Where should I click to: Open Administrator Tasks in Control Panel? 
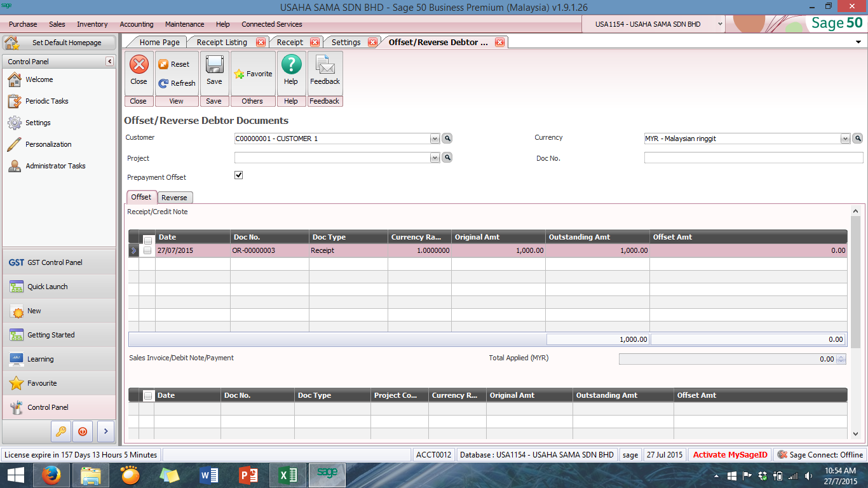(x=55, y=166)
